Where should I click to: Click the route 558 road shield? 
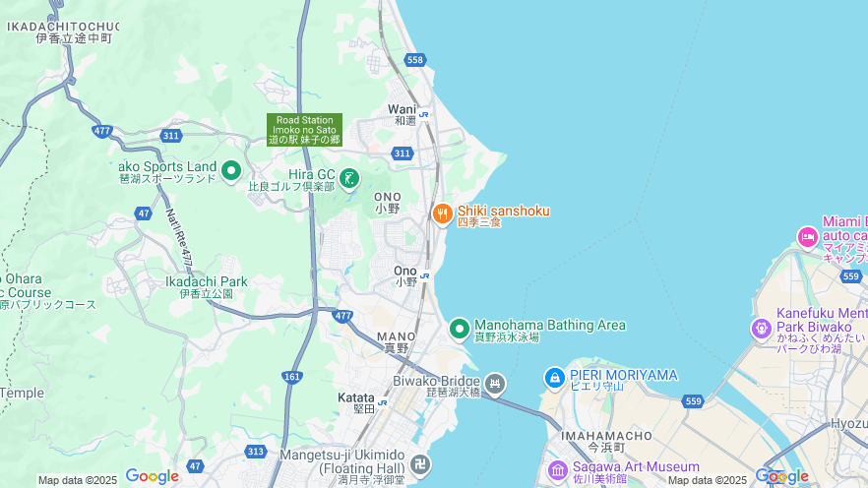click(x=414, y=60)
